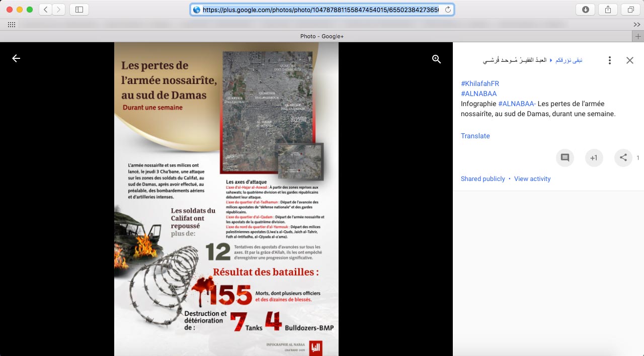Show all tabs overview
Screen dimensions: 644x356
tap(630, 10)
